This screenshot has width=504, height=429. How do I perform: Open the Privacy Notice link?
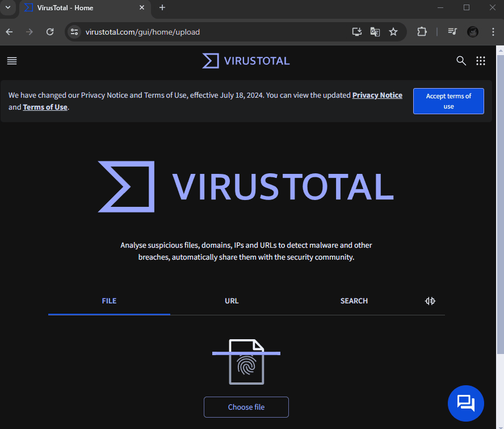[377, 95]
